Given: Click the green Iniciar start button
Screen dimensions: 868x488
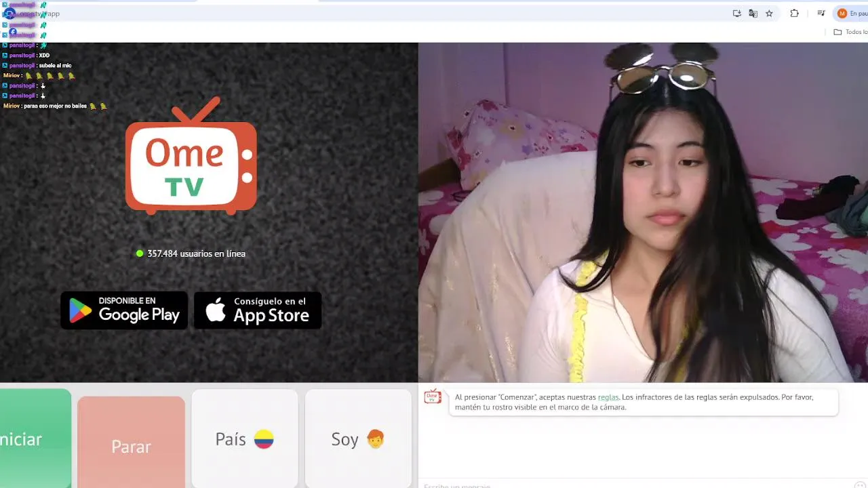Looking at the screenshot, I should 34,439.
